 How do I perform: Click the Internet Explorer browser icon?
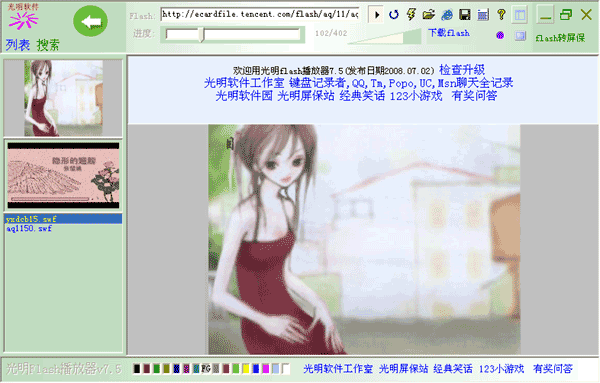pyautogui.click(x=447, y=15)
